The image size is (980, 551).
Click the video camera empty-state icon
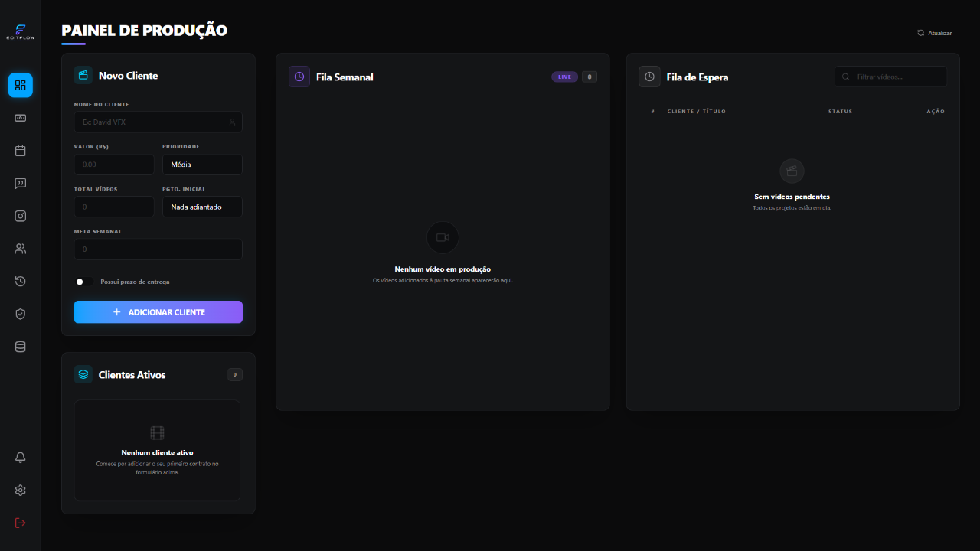[443, 237]
